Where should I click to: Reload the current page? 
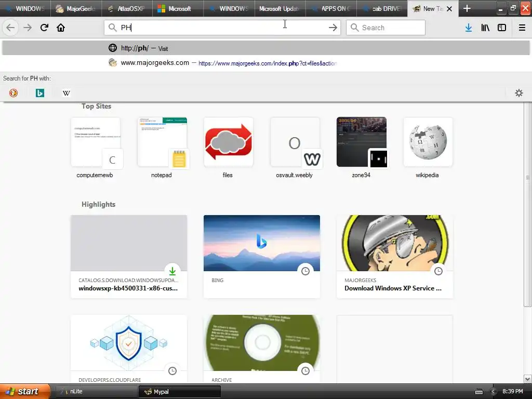44,28
